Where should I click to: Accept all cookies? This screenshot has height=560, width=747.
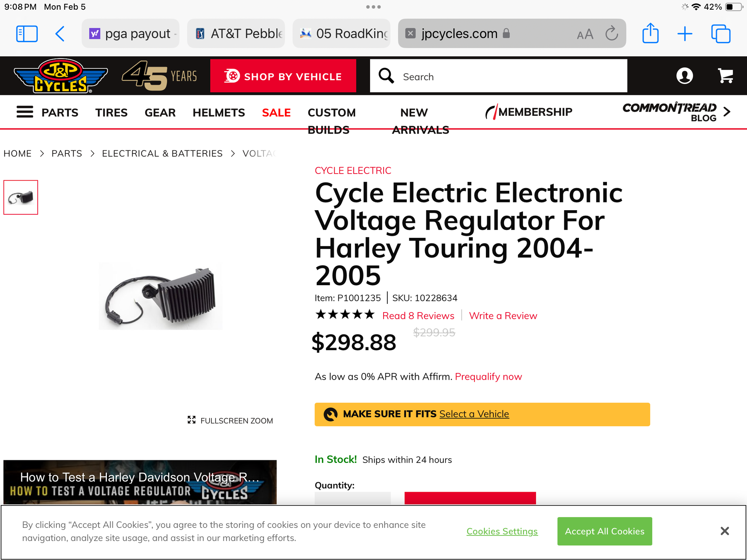[x=604, y=531]
